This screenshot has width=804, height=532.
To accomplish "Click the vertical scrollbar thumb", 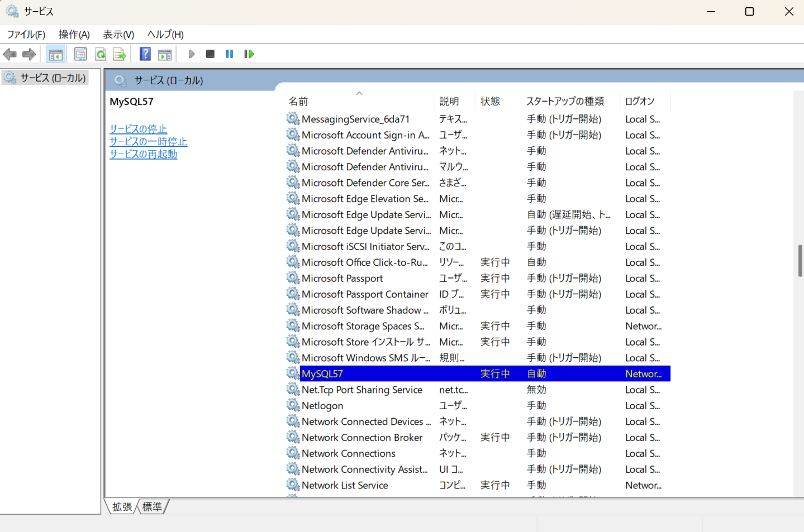I will pos(800,261).
